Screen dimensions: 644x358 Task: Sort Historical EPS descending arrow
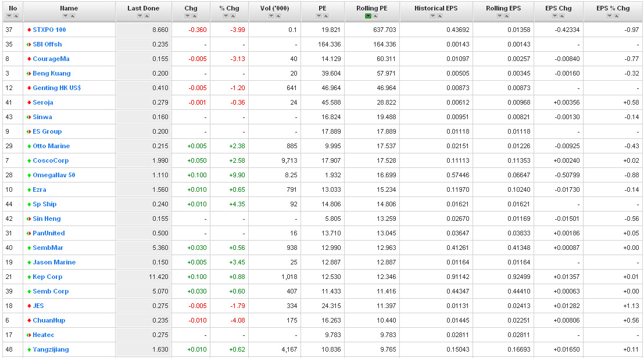coord(432,16)
